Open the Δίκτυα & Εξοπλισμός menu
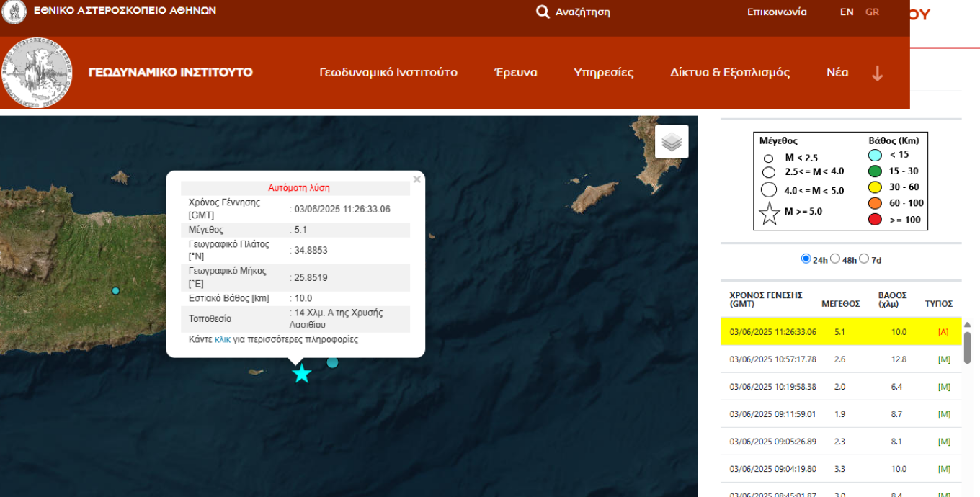The image size is (980, 497). [x=729, y=73]
